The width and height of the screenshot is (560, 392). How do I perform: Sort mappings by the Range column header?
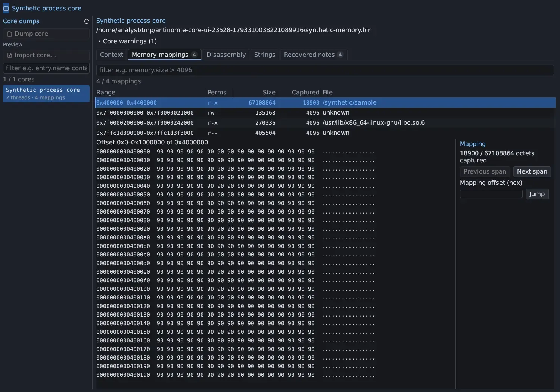[x=106, y=92]
